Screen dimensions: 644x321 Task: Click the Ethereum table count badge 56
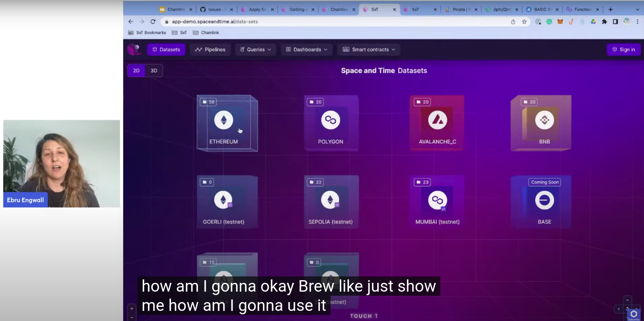coord(208,102)
